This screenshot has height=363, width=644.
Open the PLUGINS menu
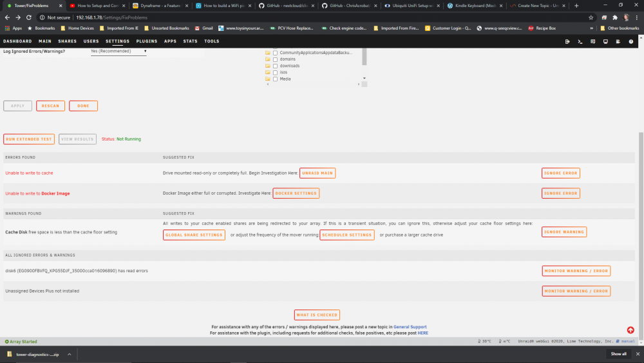[147, 41]
